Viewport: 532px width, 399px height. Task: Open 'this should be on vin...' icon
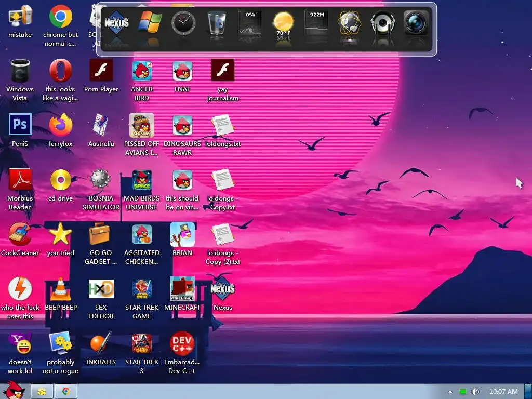click(x=182, y=180)
